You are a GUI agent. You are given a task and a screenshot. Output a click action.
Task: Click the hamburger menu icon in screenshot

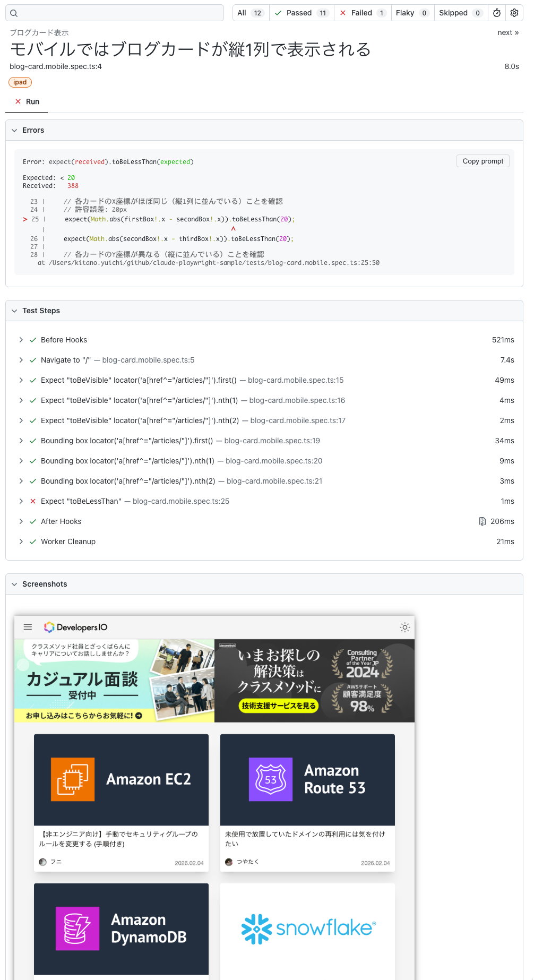pyautogui.click(x=28, y=627)
